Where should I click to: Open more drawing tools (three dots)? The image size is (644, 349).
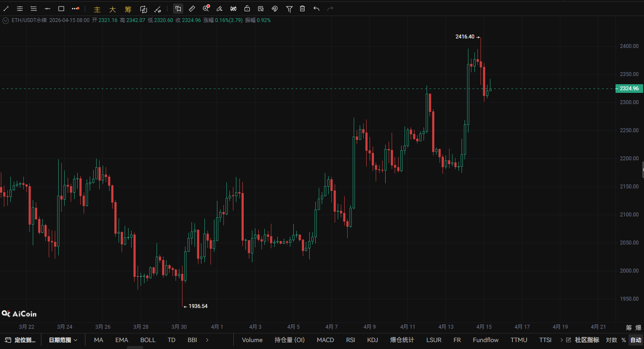tap(75, 9)
